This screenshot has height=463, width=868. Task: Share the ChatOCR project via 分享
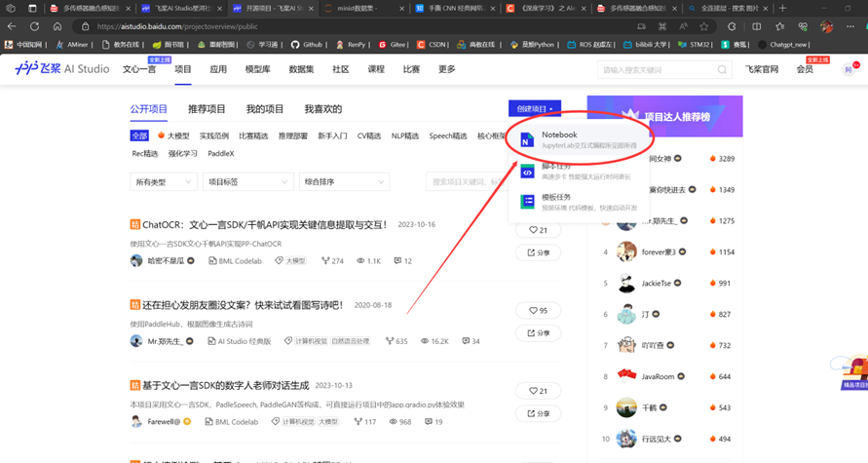coord(538,252)
